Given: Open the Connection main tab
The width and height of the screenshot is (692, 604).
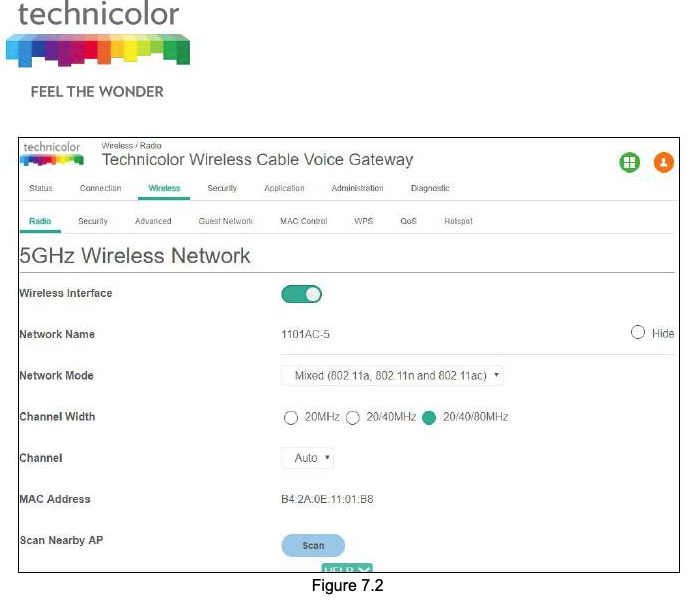Looking at the screenshot, I should coord(101,188).
